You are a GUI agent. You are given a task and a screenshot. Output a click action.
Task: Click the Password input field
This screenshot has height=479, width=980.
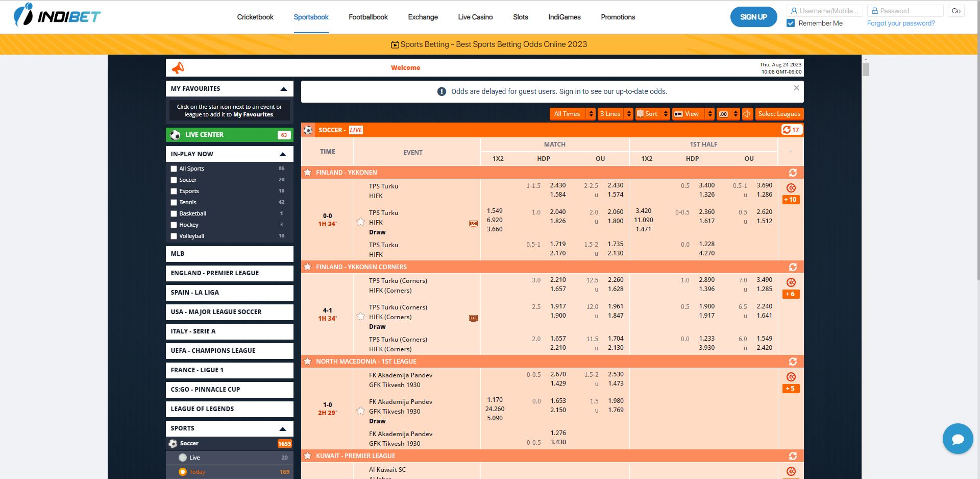click(905, 11)
